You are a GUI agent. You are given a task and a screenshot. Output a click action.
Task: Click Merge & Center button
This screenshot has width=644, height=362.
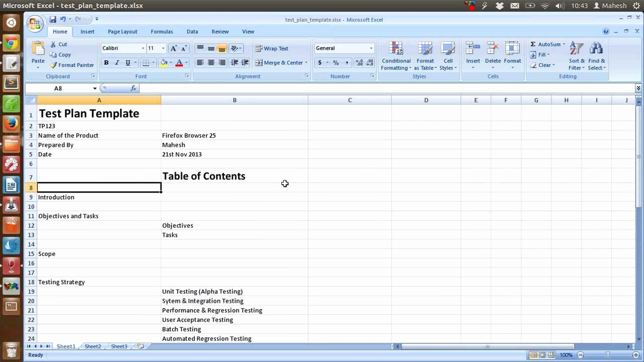tap(279, 63)
